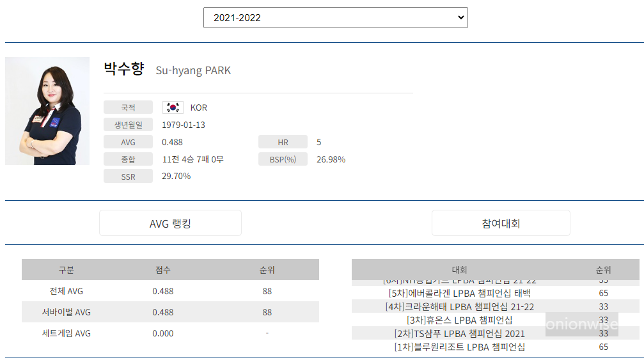
Task: Select the profile AVG value 0.488
Action: pyautogui.click(x=172, y=142)
